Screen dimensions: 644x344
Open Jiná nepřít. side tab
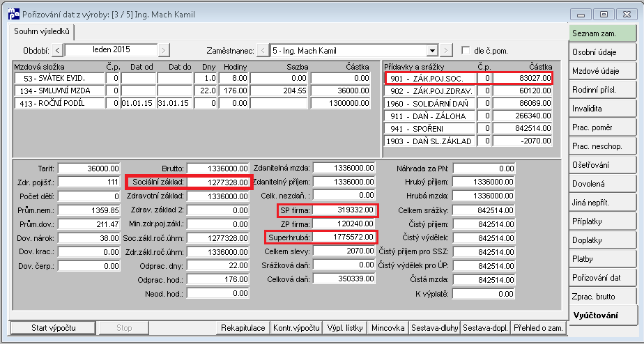tap(602, 203)
